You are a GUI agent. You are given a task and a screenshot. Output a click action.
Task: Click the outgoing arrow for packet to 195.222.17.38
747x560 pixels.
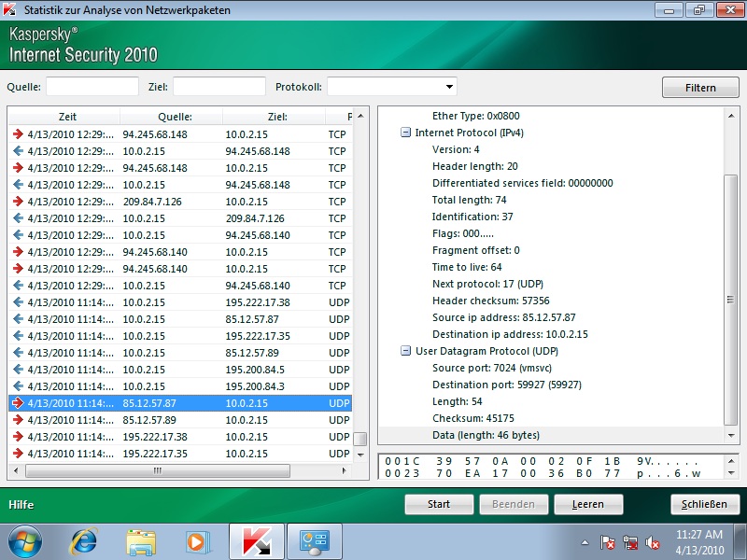click(x=18, y=301)
